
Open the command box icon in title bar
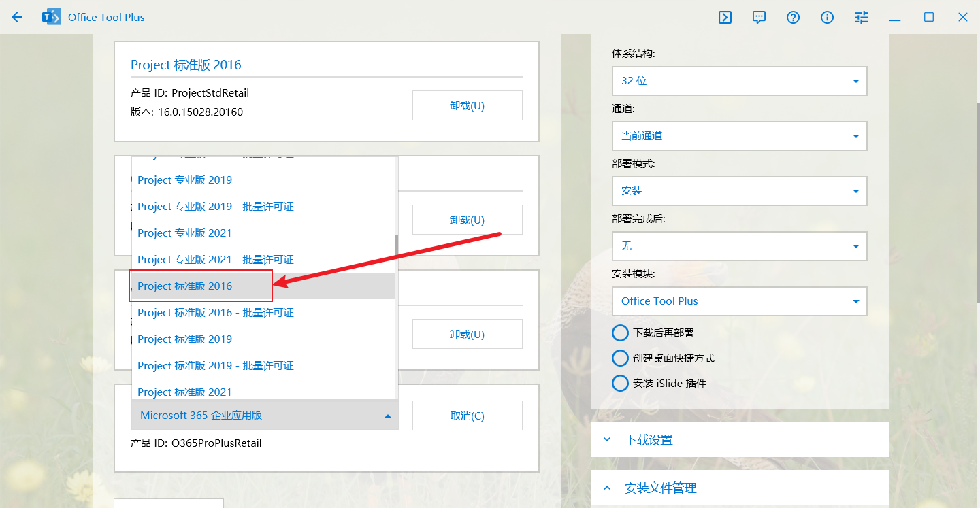coord(725,18)
